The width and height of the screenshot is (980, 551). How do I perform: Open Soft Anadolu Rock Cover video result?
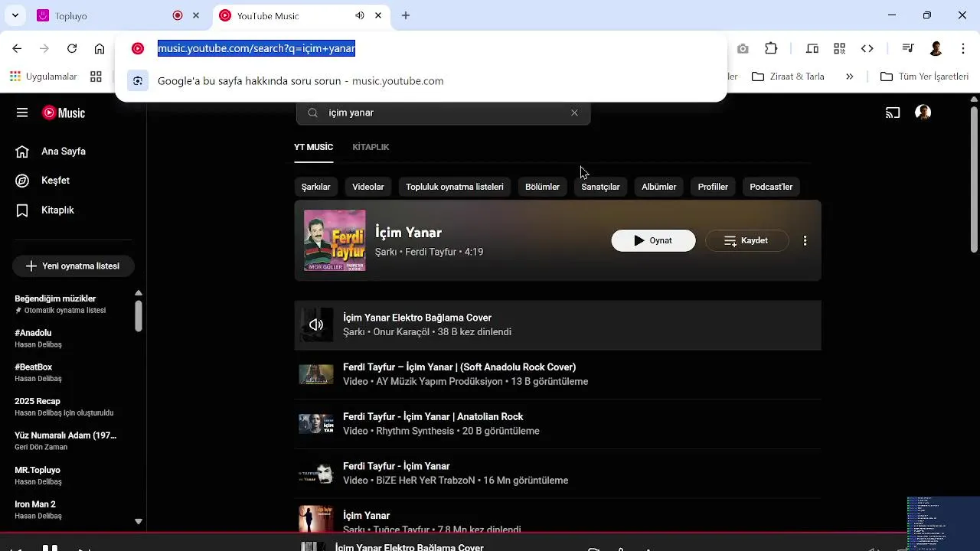[x=557, y=374]
